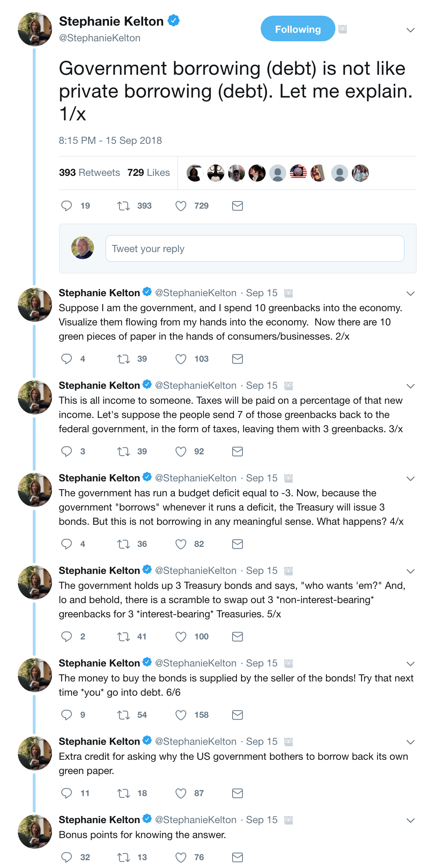Viewport: 438px width, 868px height.
Task: Reply to the main tweet with 19 replies
Action: [67, 206]
